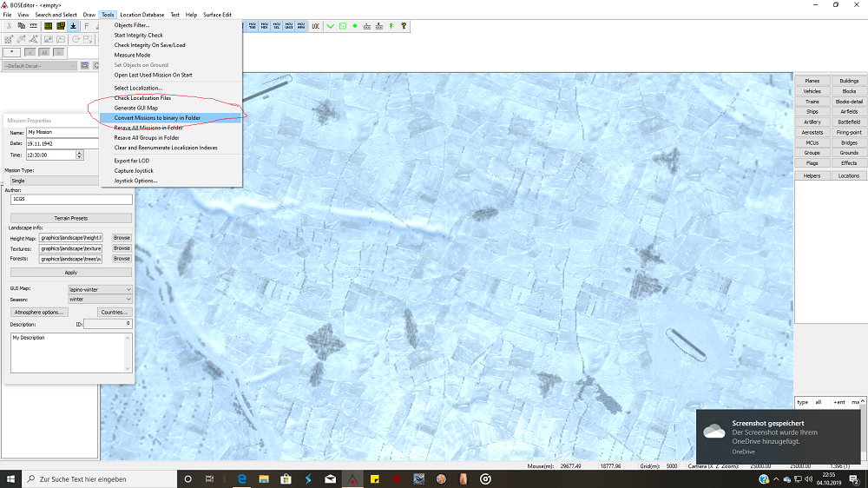Open the Surface Edit menu
This screenshot has height=488, width=868.
coord(217,15)
